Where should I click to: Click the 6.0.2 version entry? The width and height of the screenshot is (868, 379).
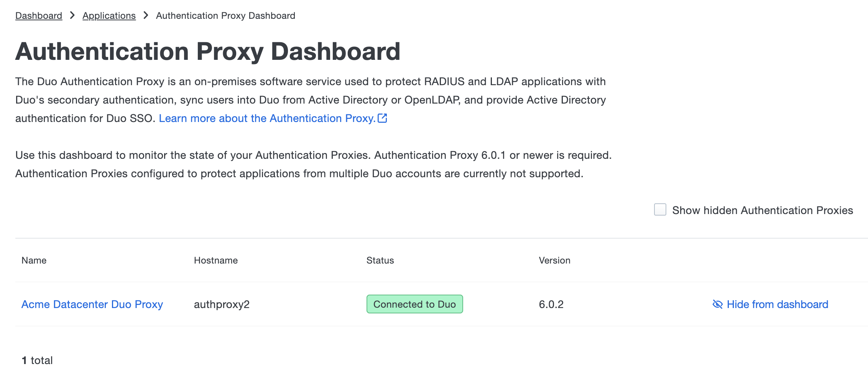(551, 304)
